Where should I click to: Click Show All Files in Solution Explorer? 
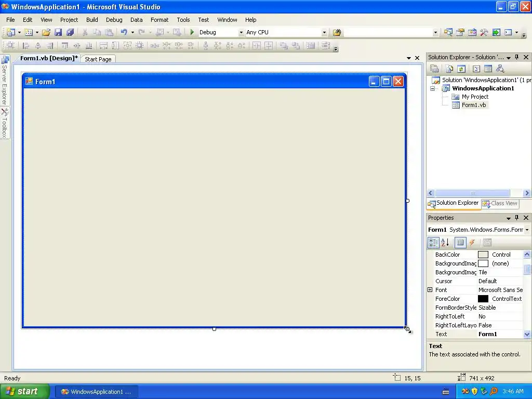[x=449, y=69]
